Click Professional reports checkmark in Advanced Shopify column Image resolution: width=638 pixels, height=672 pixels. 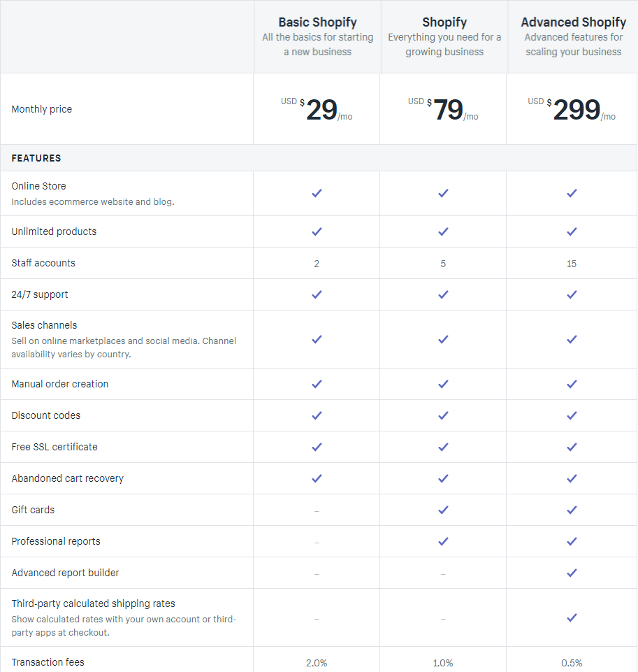click(x=572, y=542)
